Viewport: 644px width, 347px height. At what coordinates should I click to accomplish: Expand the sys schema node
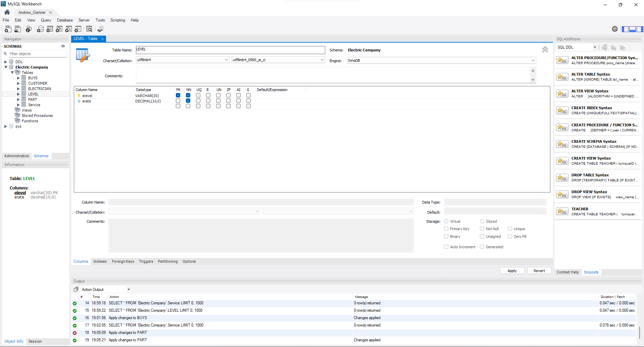(6, 126)
